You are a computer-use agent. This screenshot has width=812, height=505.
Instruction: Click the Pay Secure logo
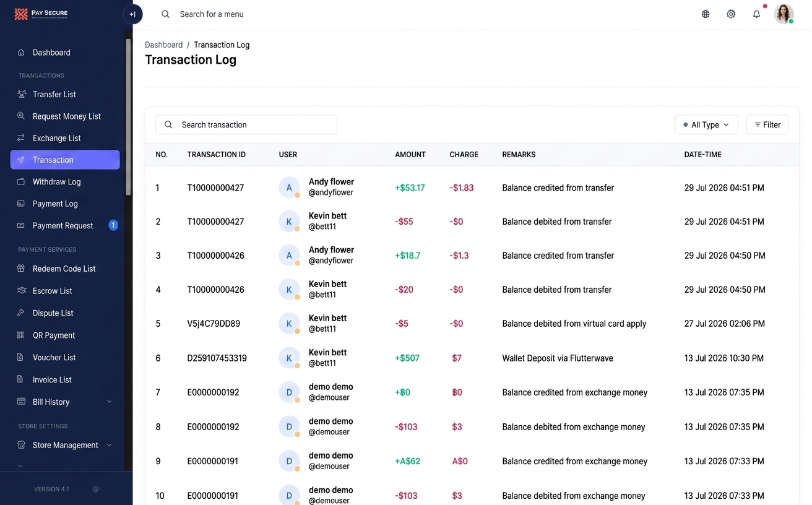coord(41,14)
